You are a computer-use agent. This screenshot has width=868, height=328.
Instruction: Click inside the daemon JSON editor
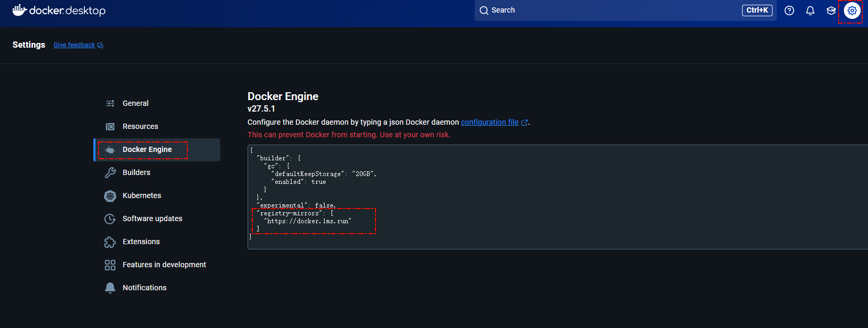click(x=558, y=197)
